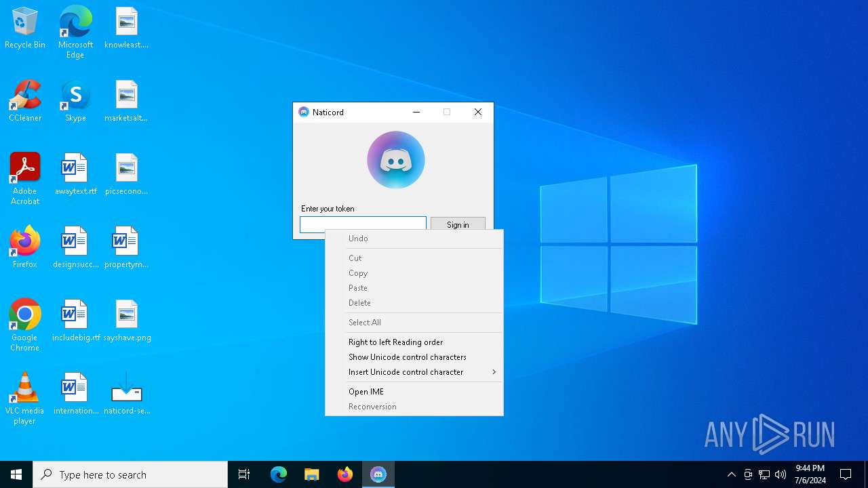
Task: Select Paste in the context menu
Action: click(414, 288)
